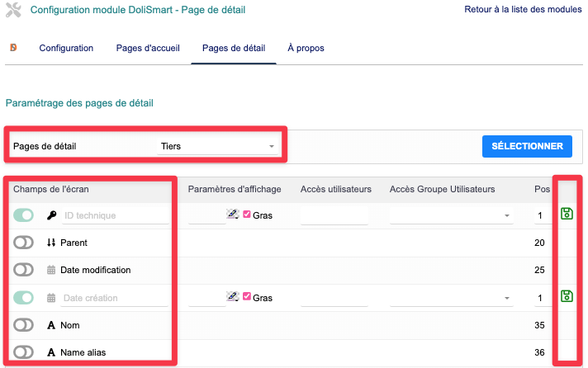Click the DoliSmart logo icon beside Configuration tab
This screenshot has height=368, width=588.
pos(15,48)
